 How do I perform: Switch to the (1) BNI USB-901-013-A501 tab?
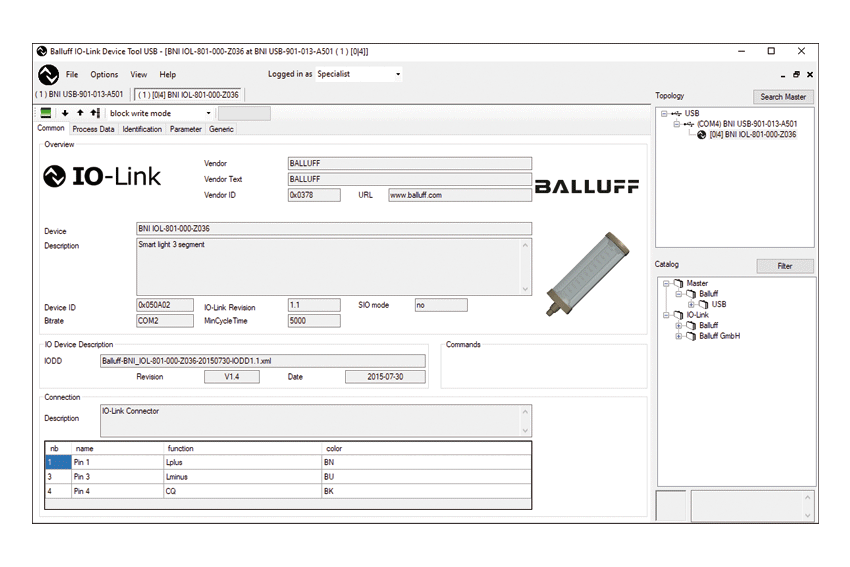point(79,94)
